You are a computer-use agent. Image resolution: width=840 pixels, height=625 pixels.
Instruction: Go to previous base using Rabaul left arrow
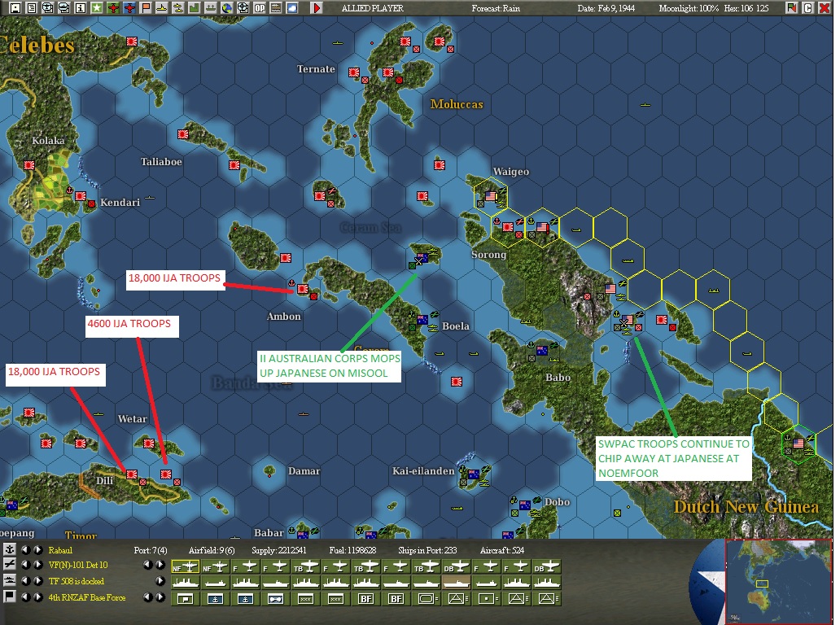pos(25,549)
